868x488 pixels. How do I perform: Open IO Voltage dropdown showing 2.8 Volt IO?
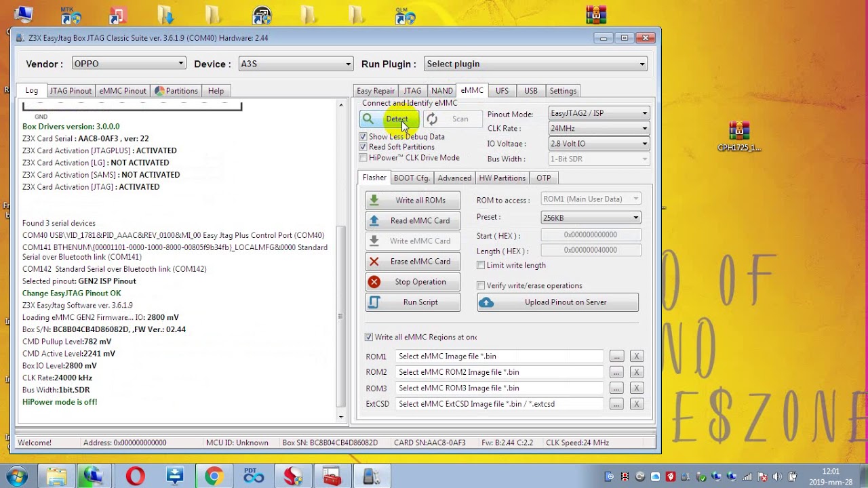click(599, 144)
